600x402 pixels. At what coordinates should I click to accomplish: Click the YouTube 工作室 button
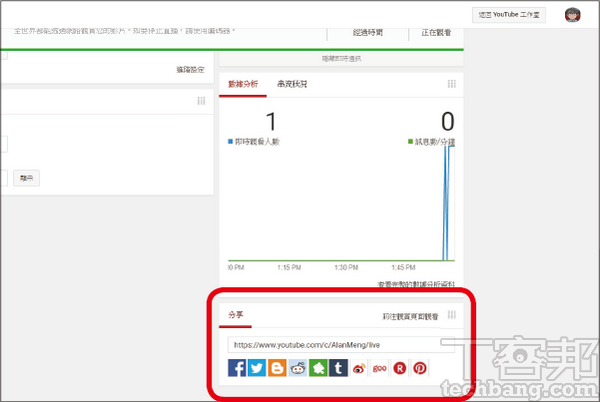tap(509, 15)
